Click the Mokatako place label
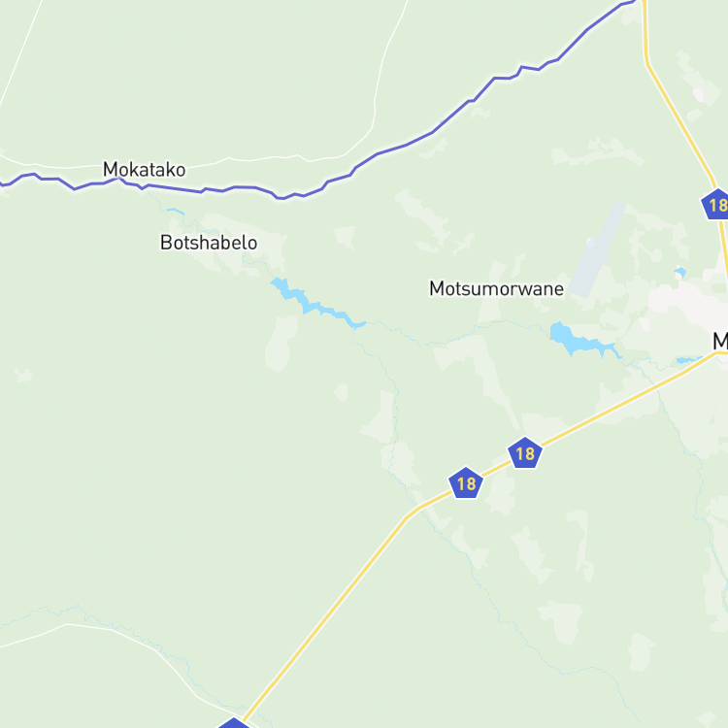This screenshot has width=728, height=728. [x=144, y=170]
